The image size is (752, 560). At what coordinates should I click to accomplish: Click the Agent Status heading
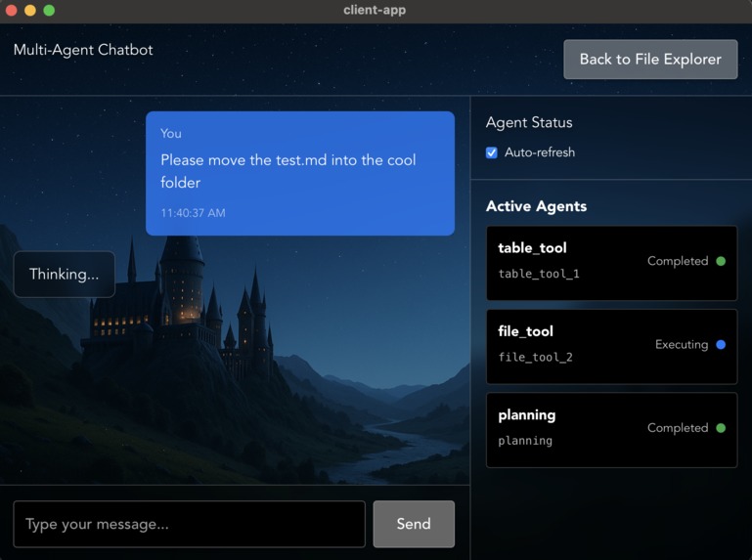[529, 123]
